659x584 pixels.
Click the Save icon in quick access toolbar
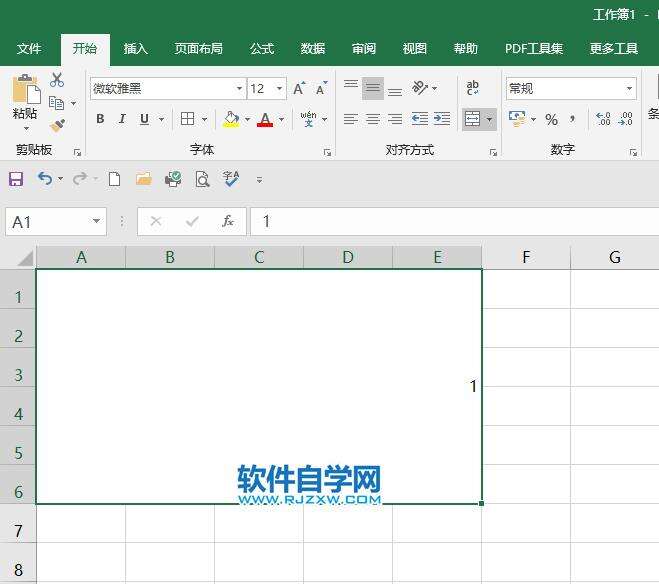tap(16, 179)
